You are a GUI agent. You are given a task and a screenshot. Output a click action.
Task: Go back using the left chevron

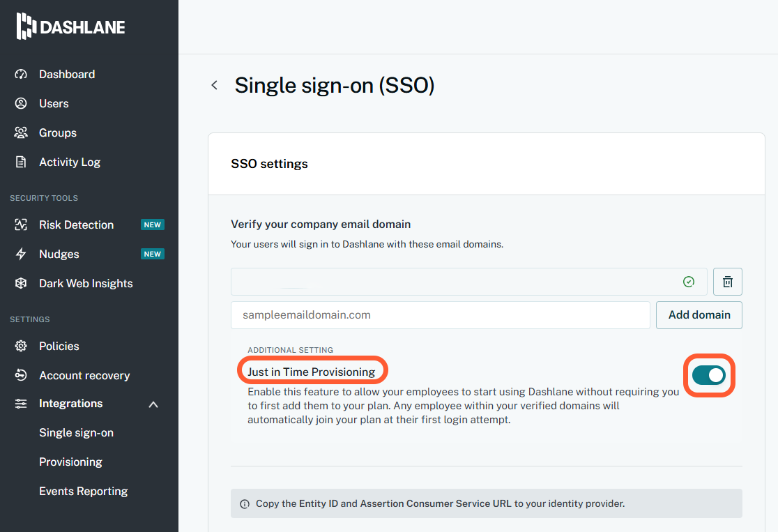point(214,85)
